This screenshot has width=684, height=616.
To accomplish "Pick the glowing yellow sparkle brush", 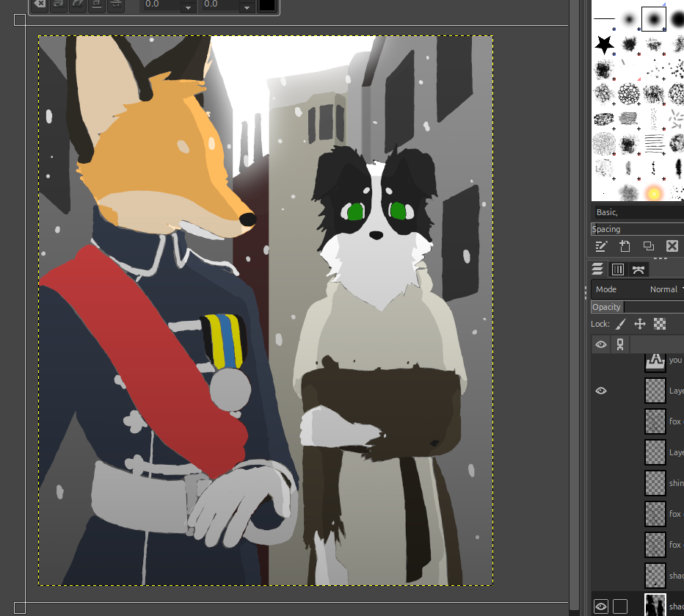I will (x=653, y=192).
